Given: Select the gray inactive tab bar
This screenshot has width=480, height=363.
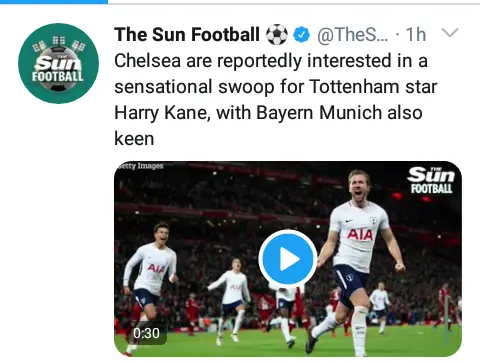Looking at the screenshot, I should [x=294, y=3].
